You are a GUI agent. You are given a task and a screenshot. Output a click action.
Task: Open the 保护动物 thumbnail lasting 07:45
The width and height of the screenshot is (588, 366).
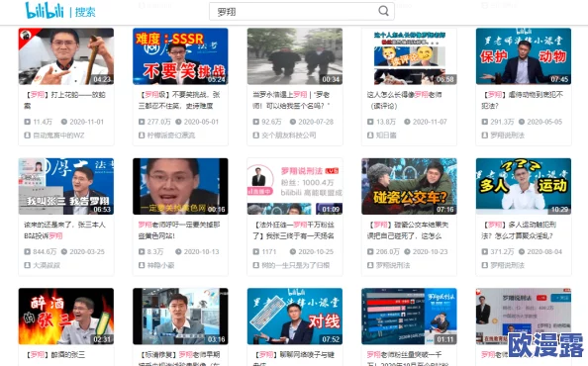point(524,56)
